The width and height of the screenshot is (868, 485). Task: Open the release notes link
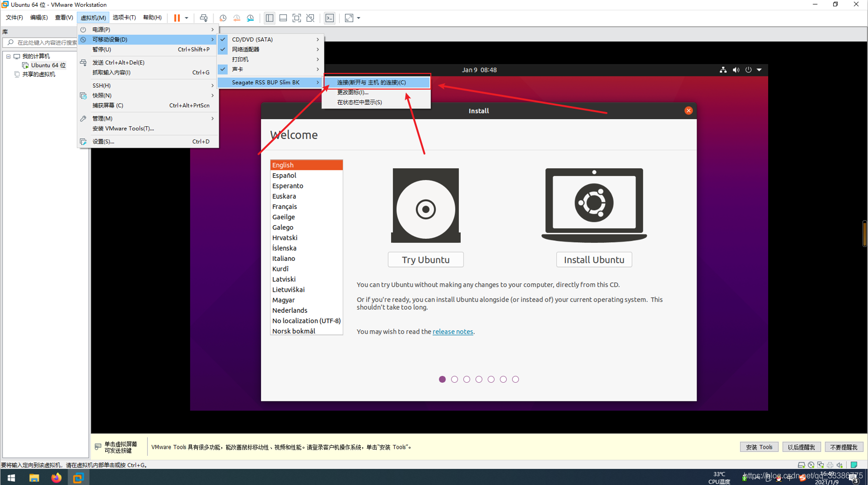(453, 332)
